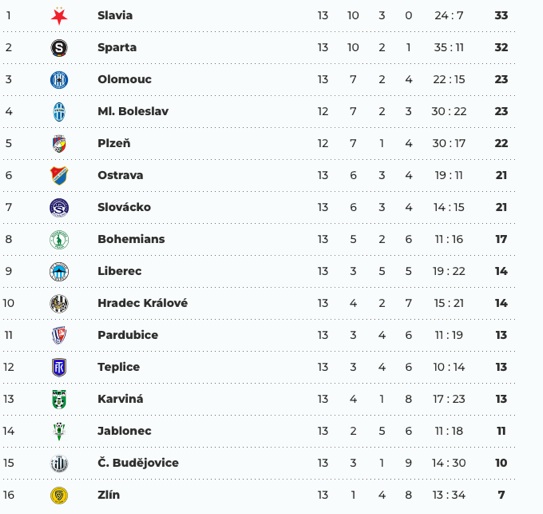The image size is (543, 514).
Task: Open the Pardubice team page link
Action: pos(128,335)
